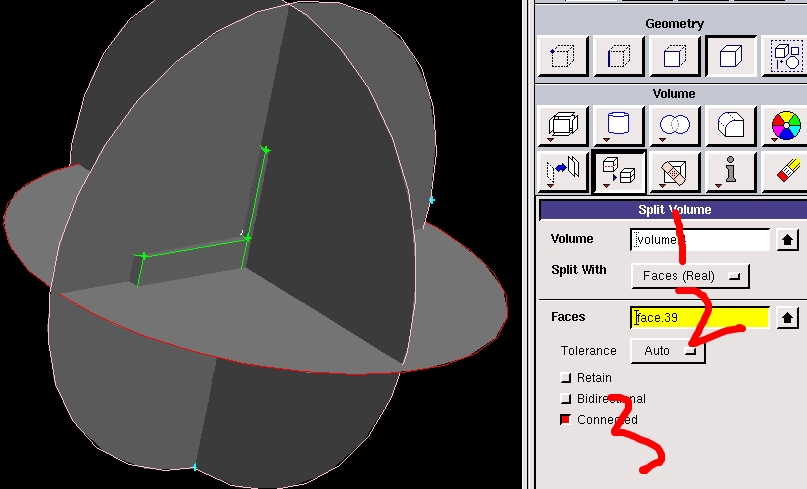Click the Create Volume cylinder icon
Viewport: 807px width, 489px height.
point(618,126)
